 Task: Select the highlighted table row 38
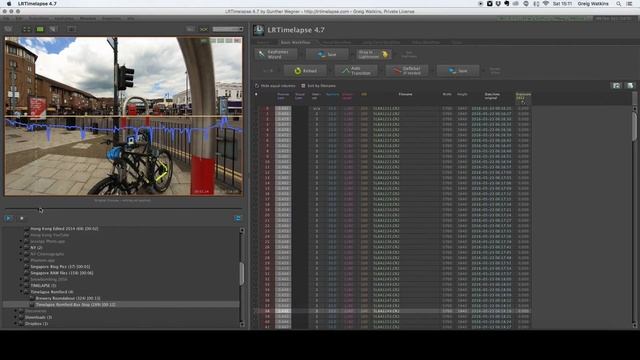(x=392, y=311)
